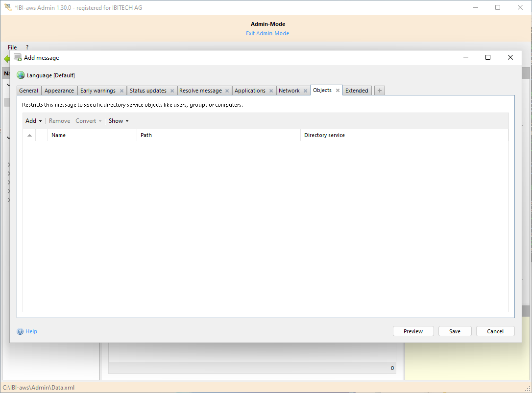Switch to the General tab
This screenshot has height=393, width=532.
(x=28, y=91)
